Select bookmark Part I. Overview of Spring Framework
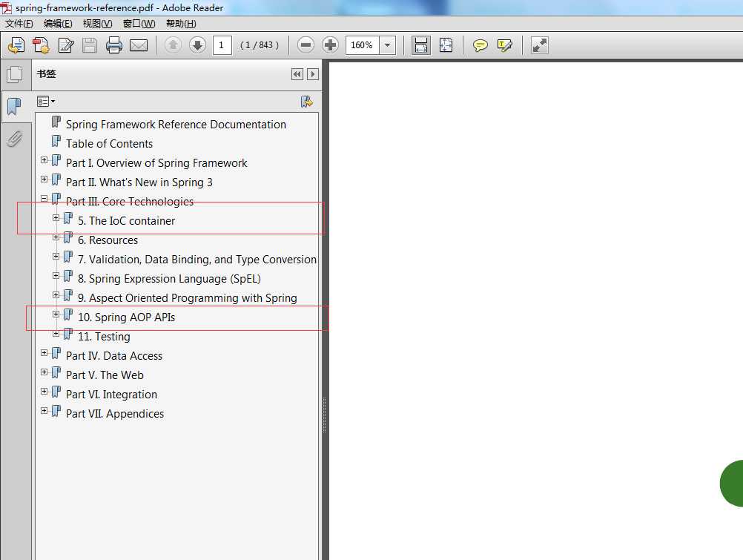 157,163
